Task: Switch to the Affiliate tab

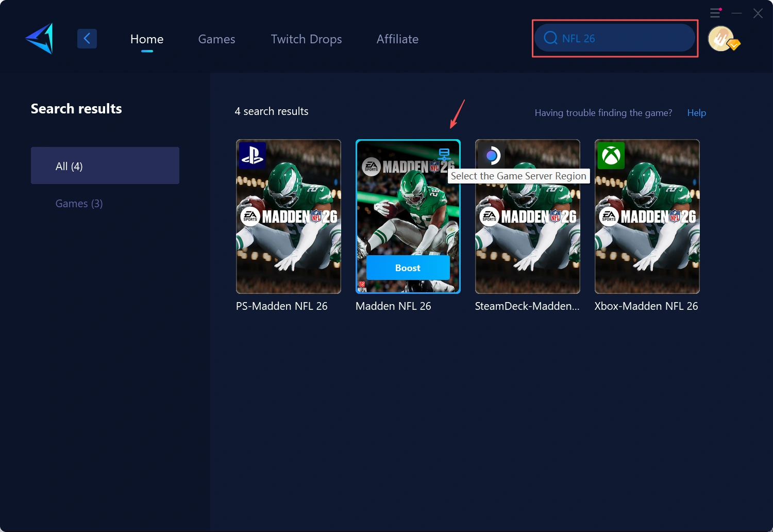Action: tap(397, 39)
